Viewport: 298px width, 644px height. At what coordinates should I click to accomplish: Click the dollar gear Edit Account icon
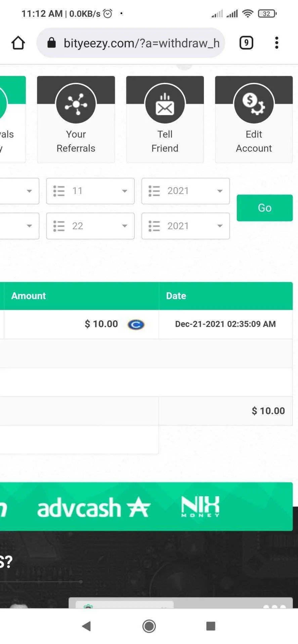click(x=254, y=104)
